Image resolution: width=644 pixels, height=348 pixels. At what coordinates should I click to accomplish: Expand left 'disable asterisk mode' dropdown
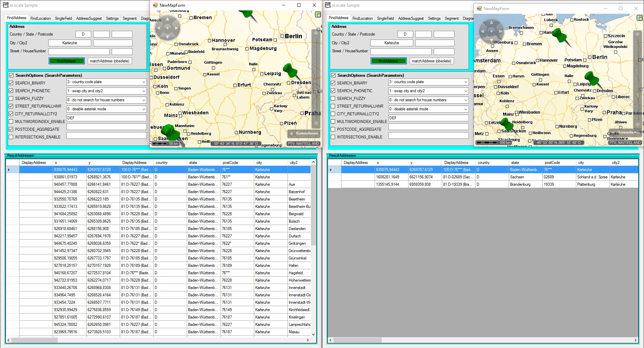(x=144, y=109)
